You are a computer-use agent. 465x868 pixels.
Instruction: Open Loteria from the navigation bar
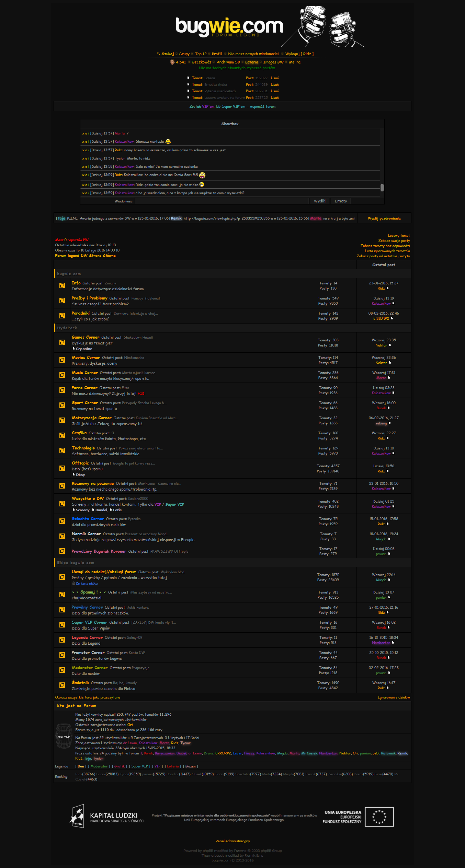tap(251, 62)
